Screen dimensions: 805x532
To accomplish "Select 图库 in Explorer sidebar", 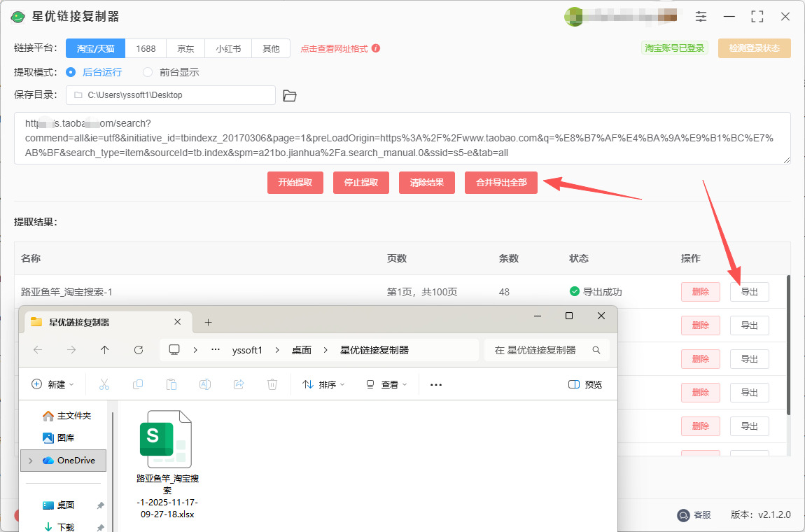I will pos(59,437).
